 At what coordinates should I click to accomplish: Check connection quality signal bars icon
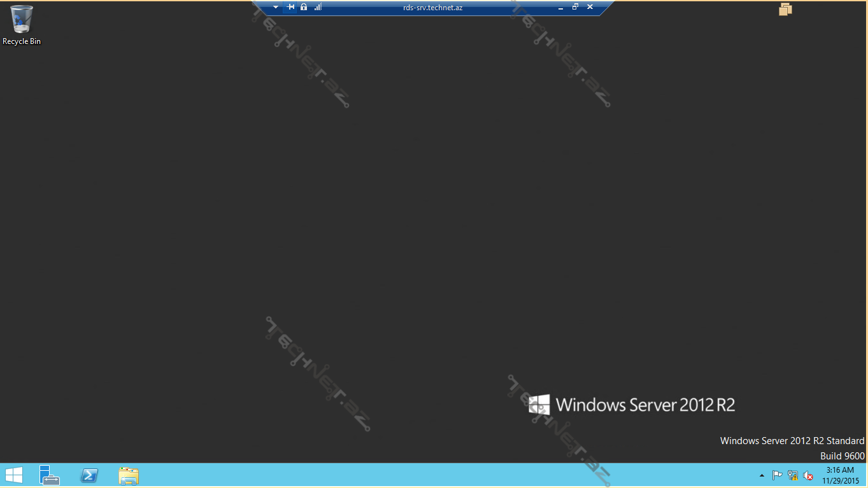click(318, 7)
